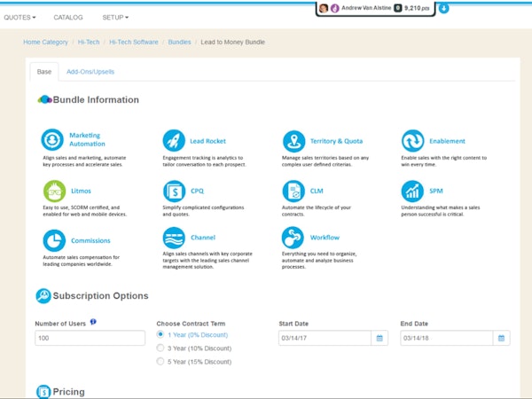Select 3 Year (10% Discount) term
This screenshot has width=532, height=399.
(160, 348)
